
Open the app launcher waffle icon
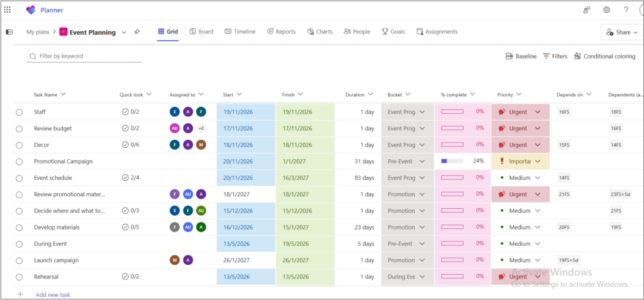click(8, 10)
